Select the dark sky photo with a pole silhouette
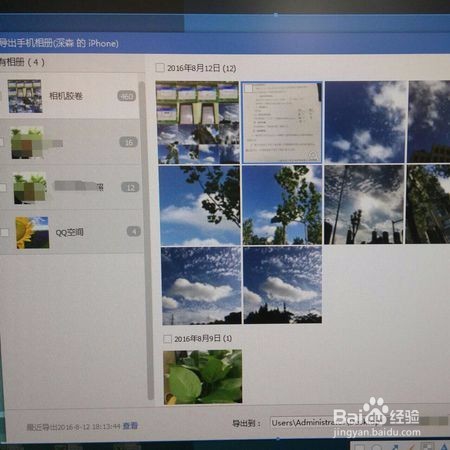This screenshot has height=450, width=450. tap(364, 204)
